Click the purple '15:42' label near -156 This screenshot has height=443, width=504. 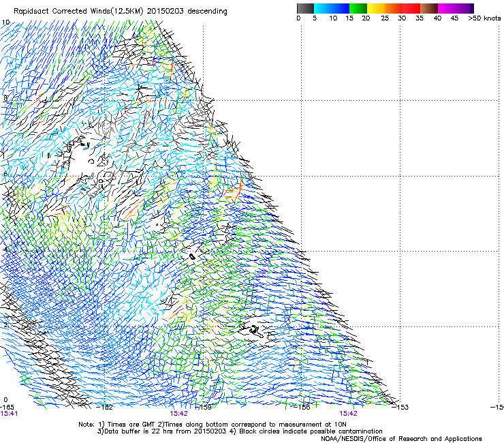349,414
